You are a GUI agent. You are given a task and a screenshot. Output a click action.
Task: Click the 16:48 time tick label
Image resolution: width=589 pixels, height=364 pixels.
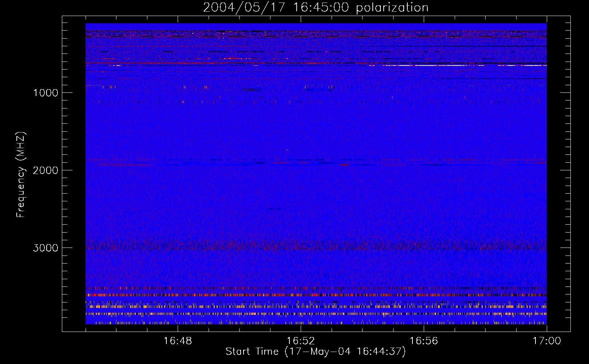[178, 341]
